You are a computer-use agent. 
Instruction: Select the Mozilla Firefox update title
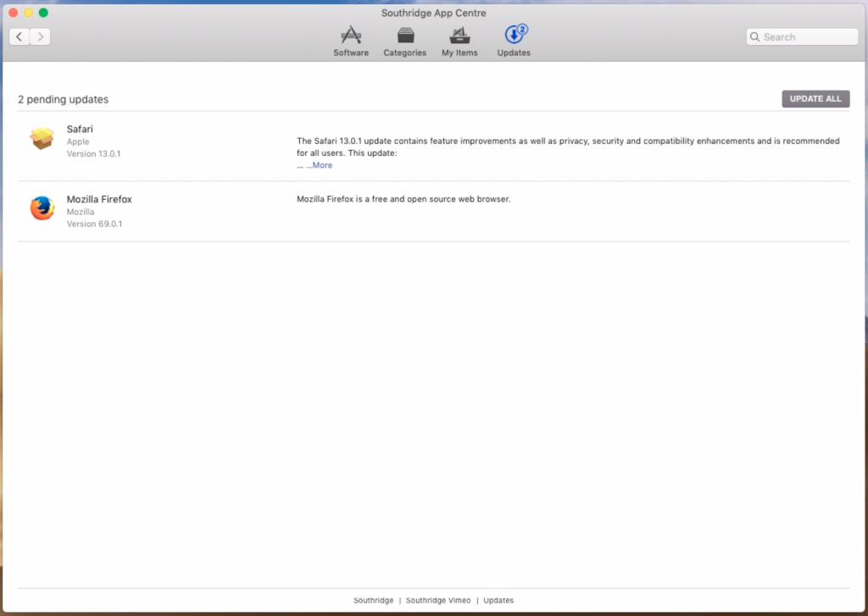pos(99,199)
